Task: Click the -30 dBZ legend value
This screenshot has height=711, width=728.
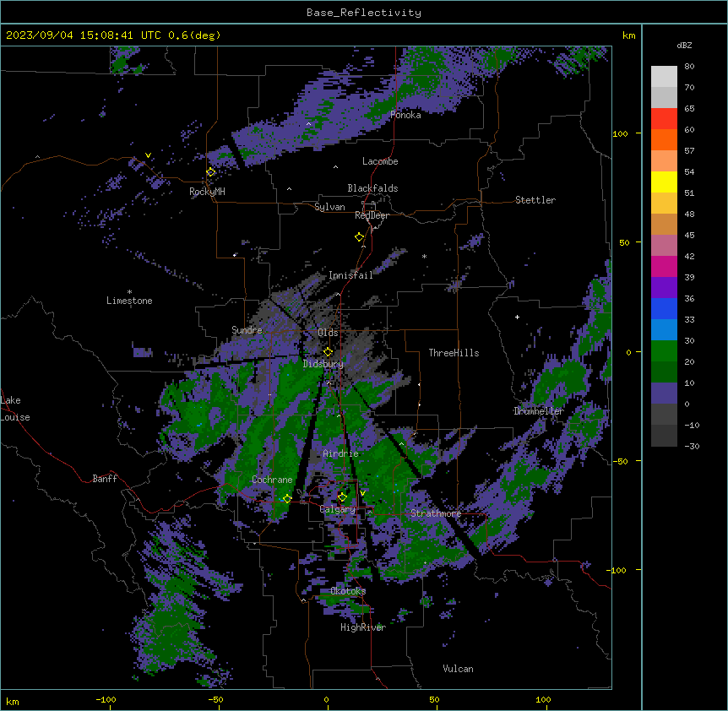Action: [x=692, y=446]
